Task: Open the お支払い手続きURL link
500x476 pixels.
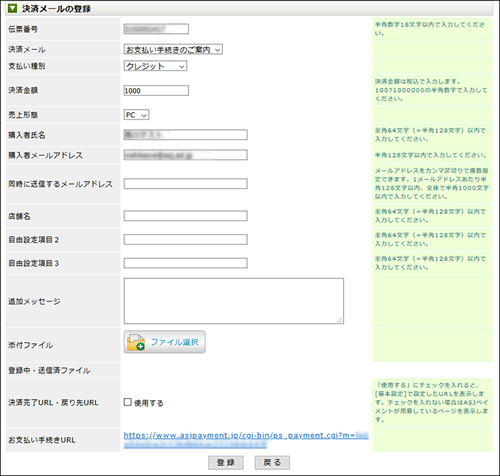Action: click(x=246, y=440)
